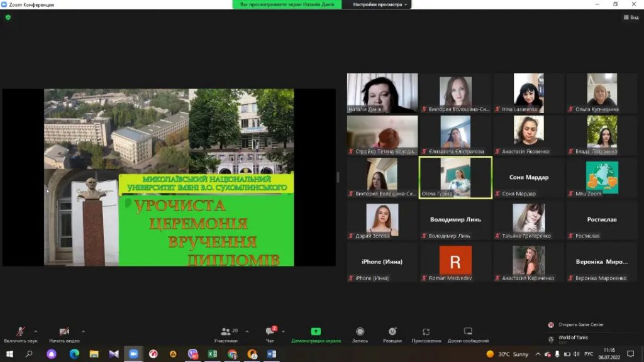Open Настройки просмотра dropdown
644x362 pixels.
tap(380, 4)
